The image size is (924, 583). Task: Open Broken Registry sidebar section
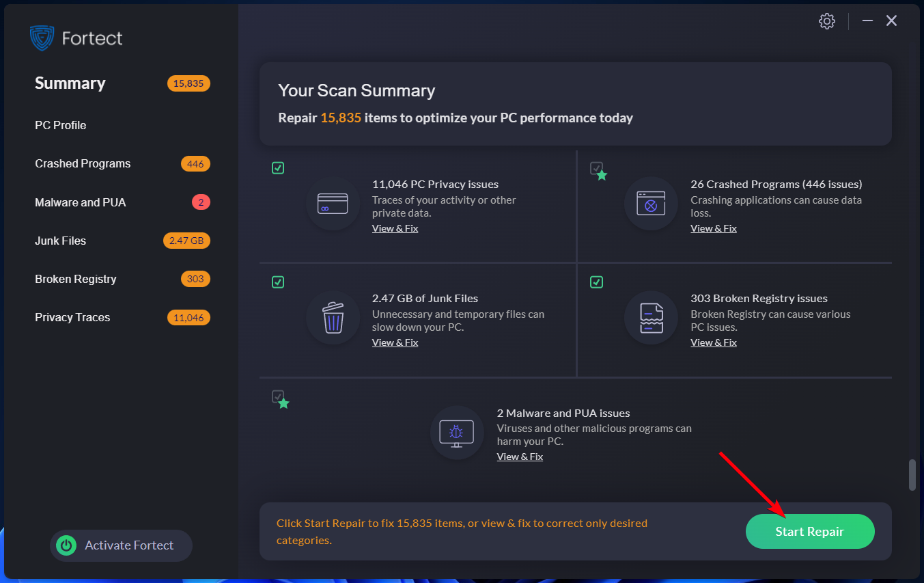pos(76,279)
